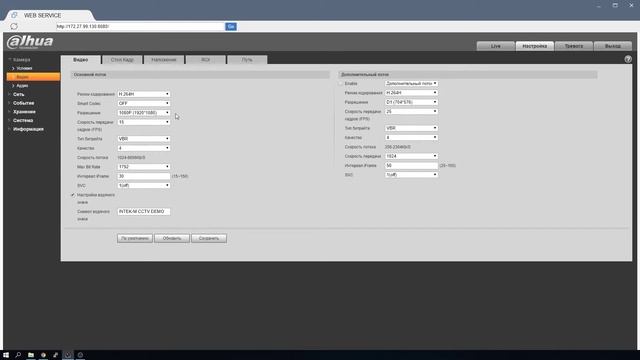Viewport: 640px width, 360px height.
Task: Click the URL address field
Action: coord(140,27)
